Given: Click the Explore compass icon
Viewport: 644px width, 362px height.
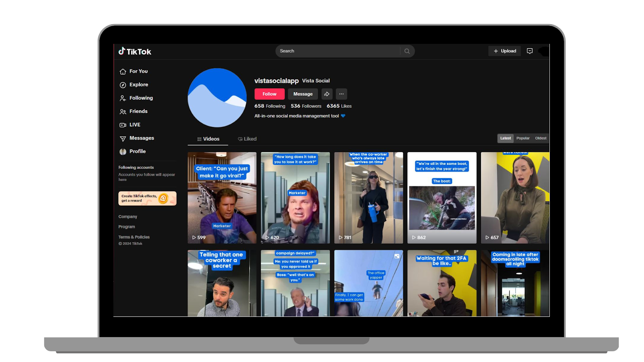Looking at the screenshot, I should coord(123,85).
